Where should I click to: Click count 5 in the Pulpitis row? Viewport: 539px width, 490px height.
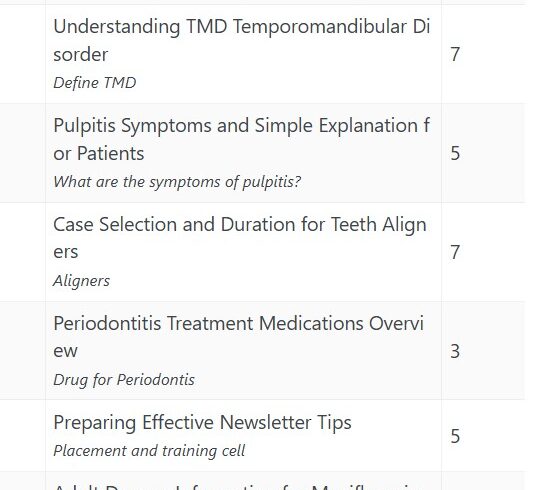point(455,153)
